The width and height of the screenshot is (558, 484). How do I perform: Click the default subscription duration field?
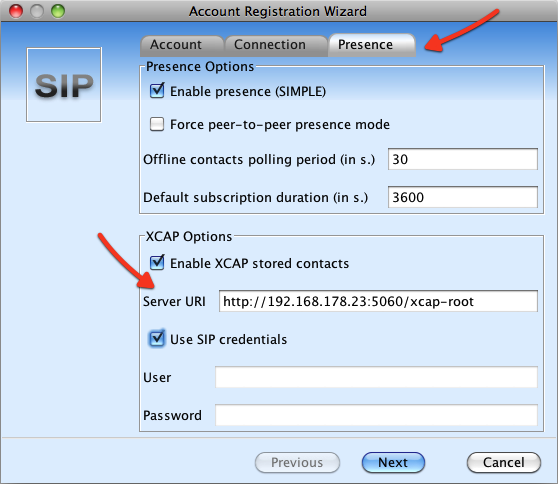pos(463,197)
